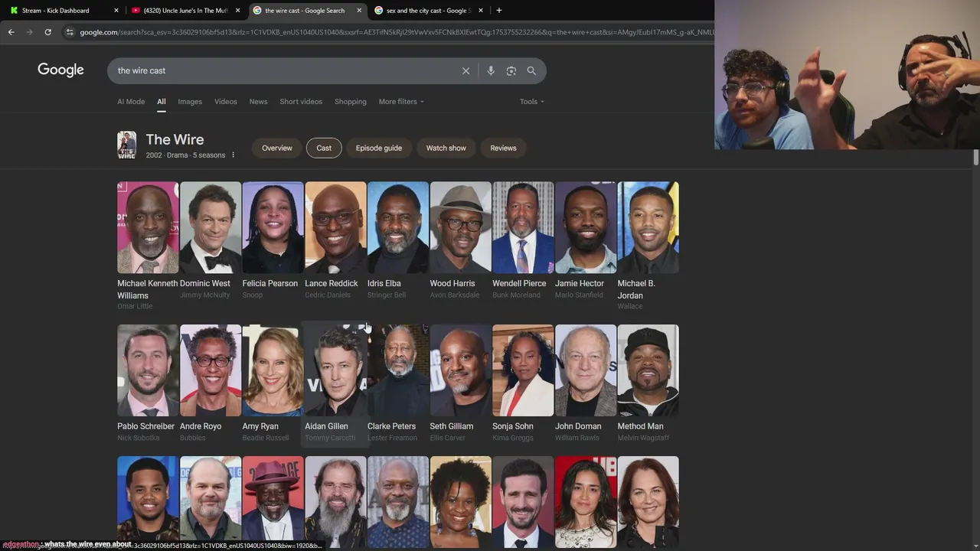Click the Cast chip

click(324, 148)
